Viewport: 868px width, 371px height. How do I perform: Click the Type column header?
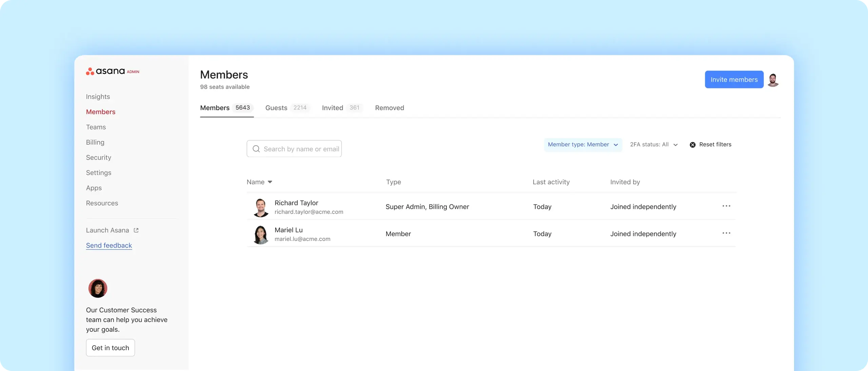(x=393, y=182)
